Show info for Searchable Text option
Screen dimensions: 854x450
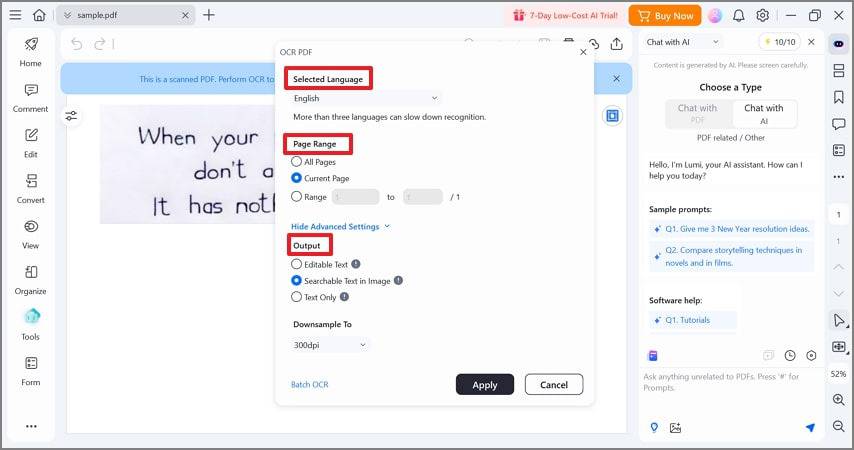coord(398,280)
